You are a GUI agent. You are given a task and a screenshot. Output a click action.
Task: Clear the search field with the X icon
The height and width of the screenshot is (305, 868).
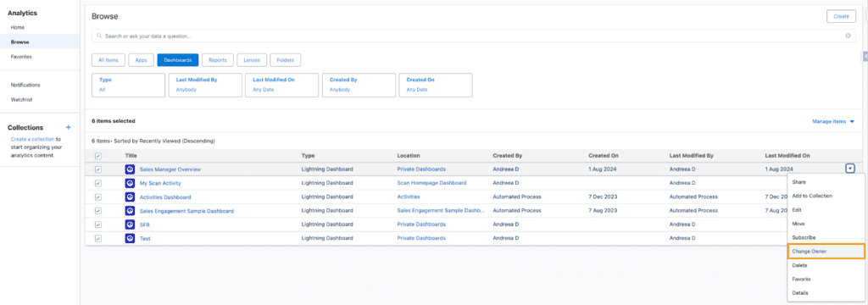(x=848, y=36)
